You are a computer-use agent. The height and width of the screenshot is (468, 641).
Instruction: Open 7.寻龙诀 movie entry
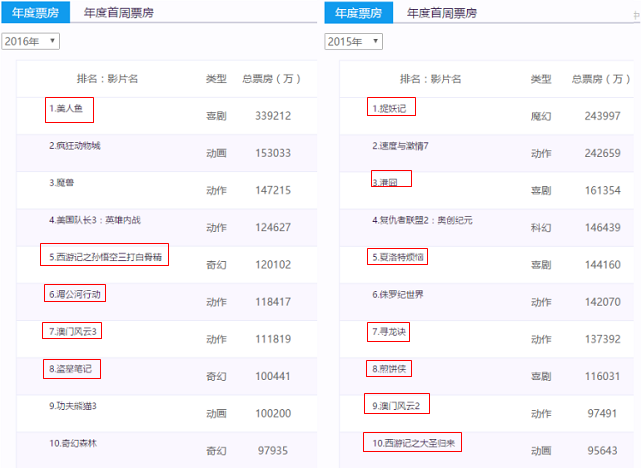click(390, 331)
